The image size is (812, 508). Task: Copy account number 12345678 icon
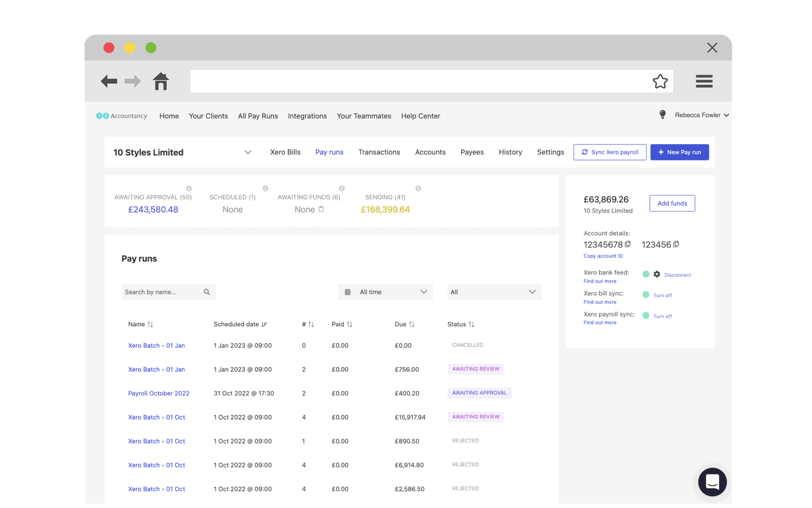628,244
